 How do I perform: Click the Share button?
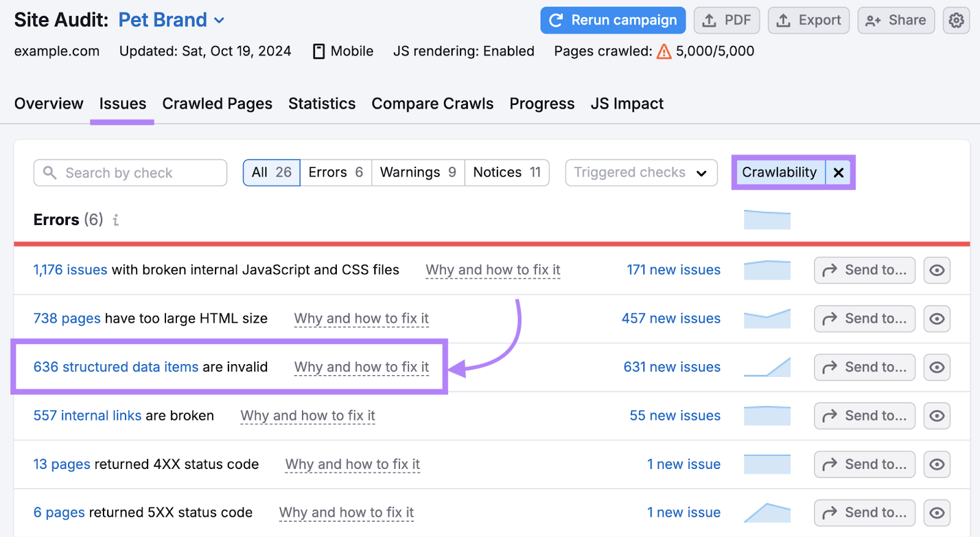(896, 20)
